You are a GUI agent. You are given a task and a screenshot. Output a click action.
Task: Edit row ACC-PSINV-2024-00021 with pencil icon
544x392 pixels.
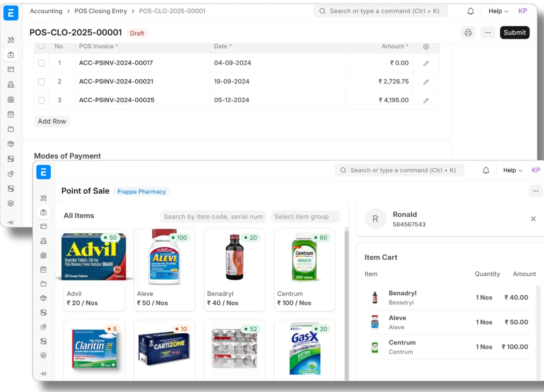coord(426,82)
